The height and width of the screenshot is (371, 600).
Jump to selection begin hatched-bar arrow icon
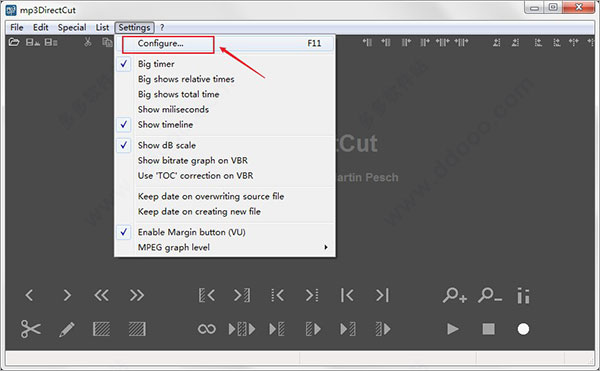tap(207, 295)
